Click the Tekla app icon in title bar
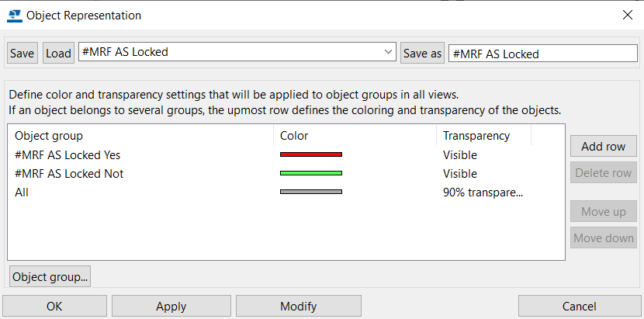 click(x=15, y=16)
